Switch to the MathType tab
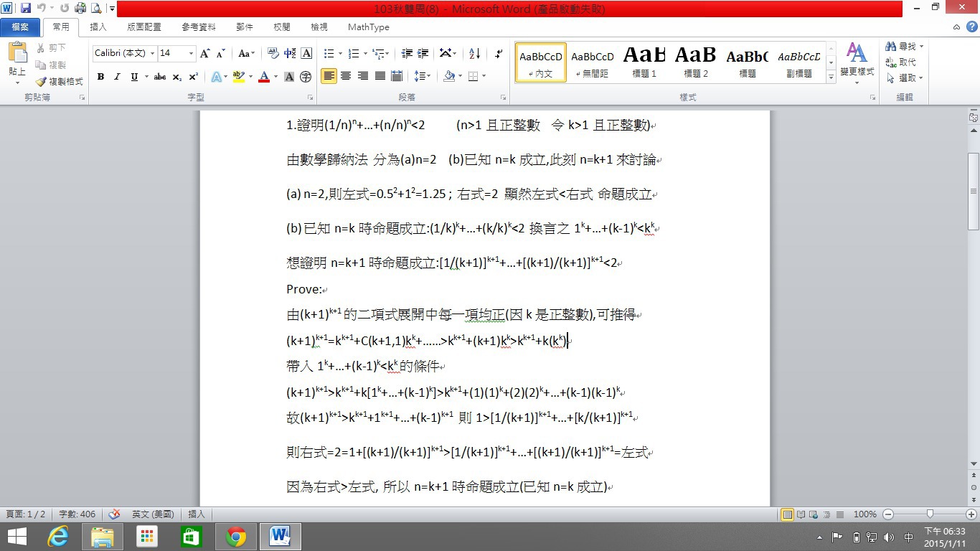980x551 pixels. [x=368, y=27]
